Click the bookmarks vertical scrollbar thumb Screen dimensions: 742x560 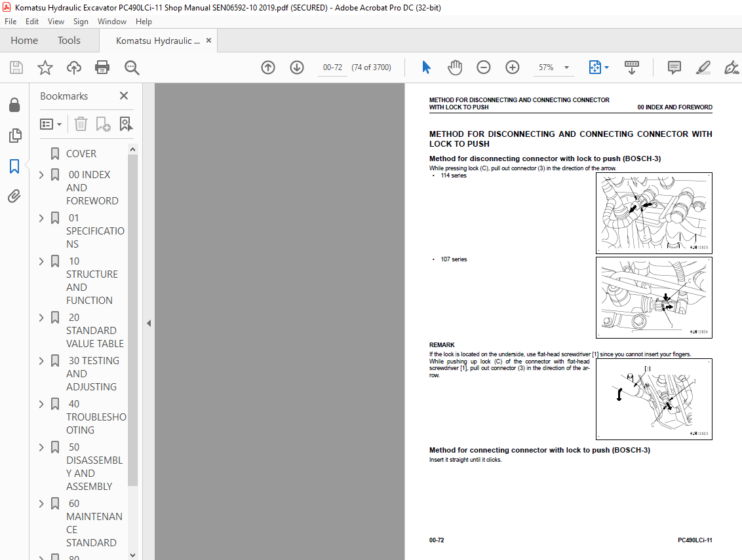click(133, 320)
